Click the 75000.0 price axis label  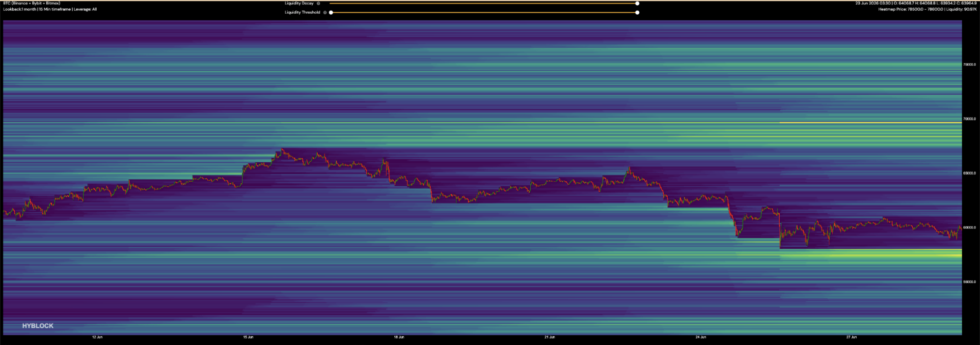[x=970, y=64]
